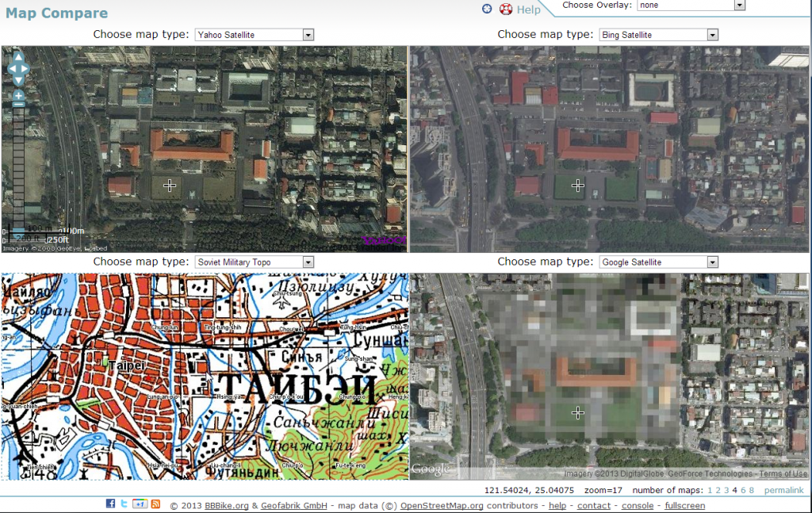The image size is (812, 513).
Task: Click the Choose Overlay label text
Action: (597, 6)
